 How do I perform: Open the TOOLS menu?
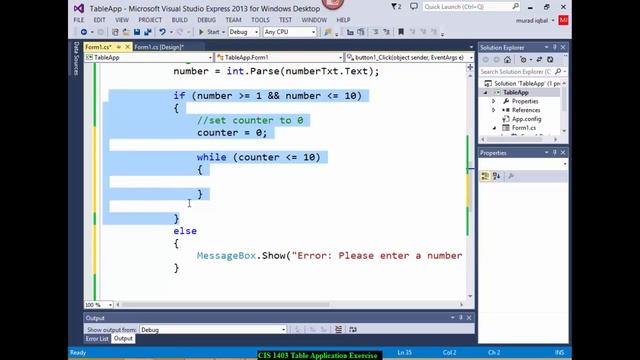[260, 20]
